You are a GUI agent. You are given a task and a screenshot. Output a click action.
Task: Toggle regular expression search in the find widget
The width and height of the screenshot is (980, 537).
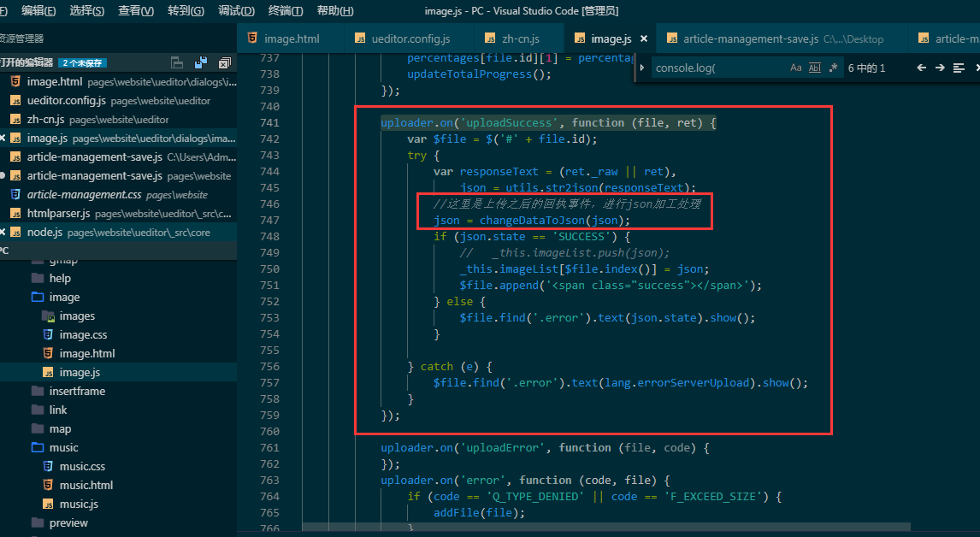pyautogui.click(x=833, y=68)
